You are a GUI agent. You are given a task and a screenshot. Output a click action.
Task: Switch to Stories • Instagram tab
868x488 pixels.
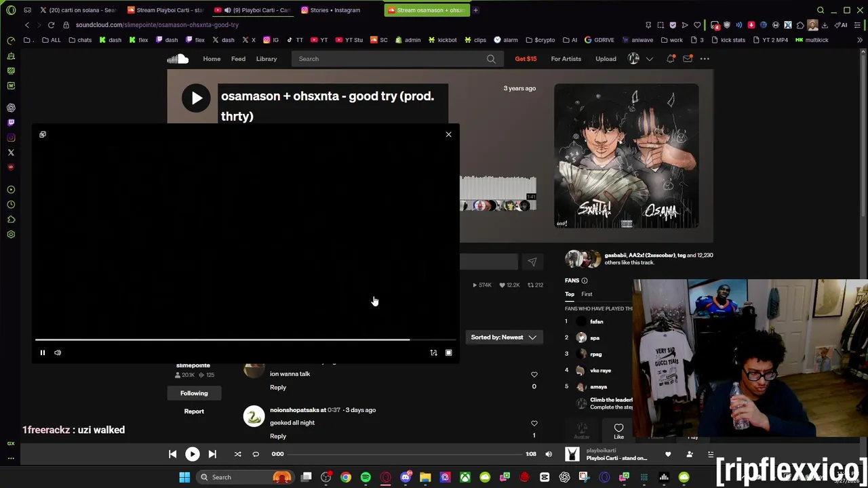click(334, 10)
